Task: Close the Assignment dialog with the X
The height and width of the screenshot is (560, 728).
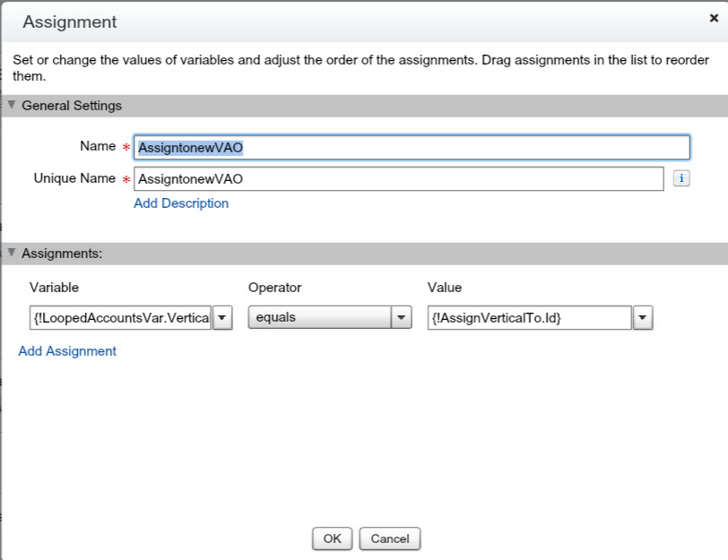Action: click(713, 18)
